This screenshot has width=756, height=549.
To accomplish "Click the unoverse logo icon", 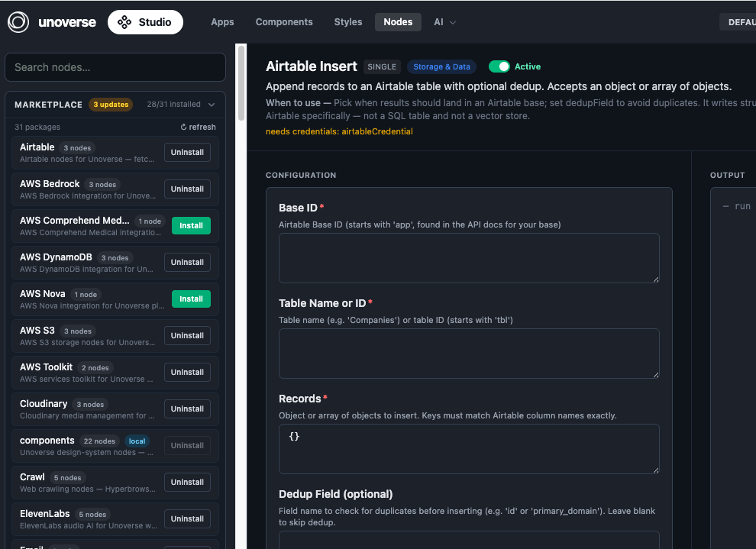I will pos(18,22).
